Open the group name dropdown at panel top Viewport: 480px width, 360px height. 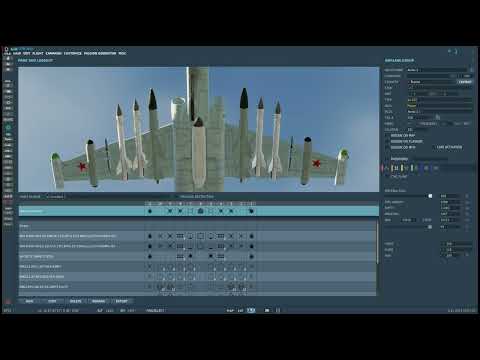pyautogui.click(x=438, y=70)
